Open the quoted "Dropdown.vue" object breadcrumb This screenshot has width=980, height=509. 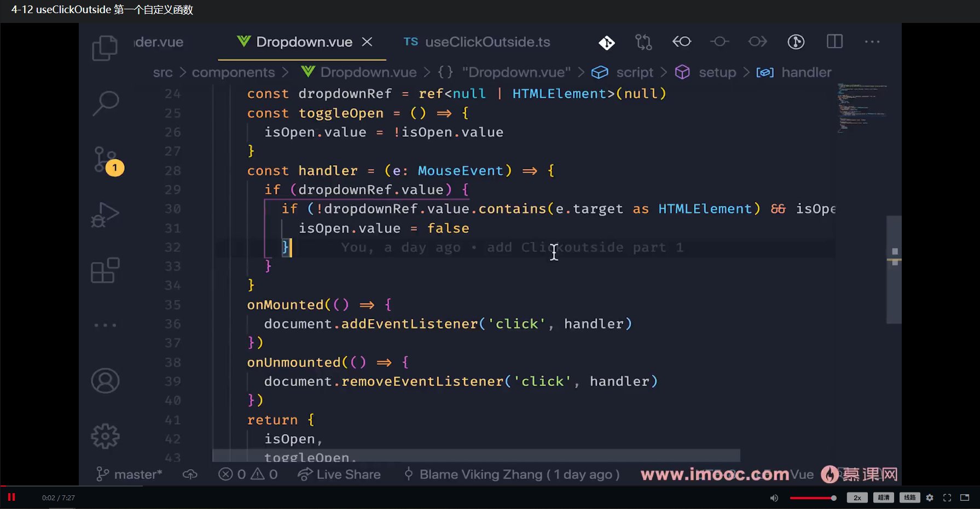[505, 72]
